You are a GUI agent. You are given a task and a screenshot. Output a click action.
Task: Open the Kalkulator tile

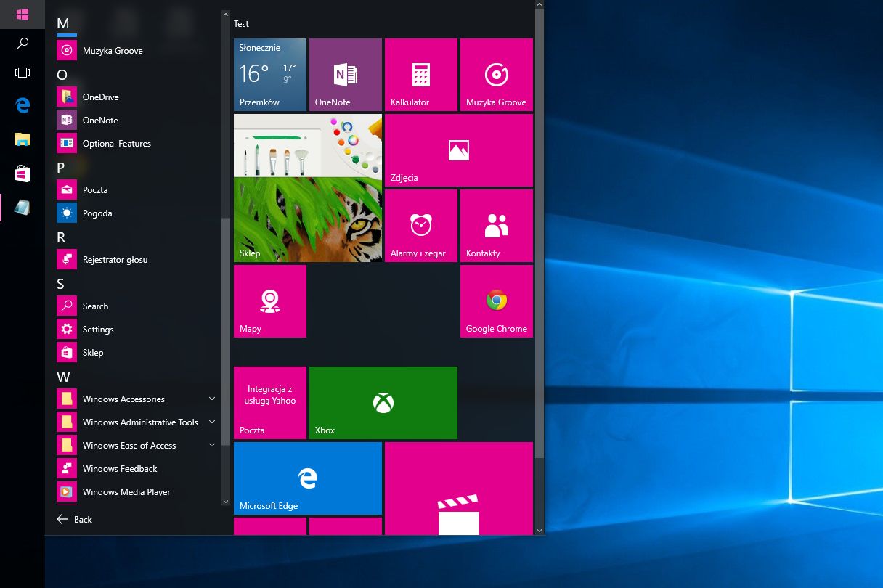(x=421, y=75)
